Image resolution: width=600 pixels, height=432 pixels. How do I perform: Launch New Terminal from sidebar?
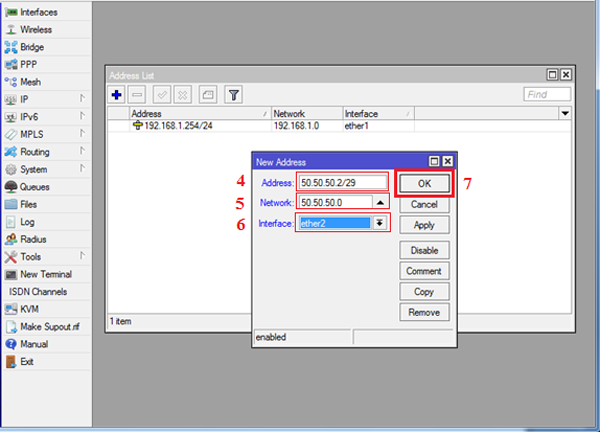[46, 274]
